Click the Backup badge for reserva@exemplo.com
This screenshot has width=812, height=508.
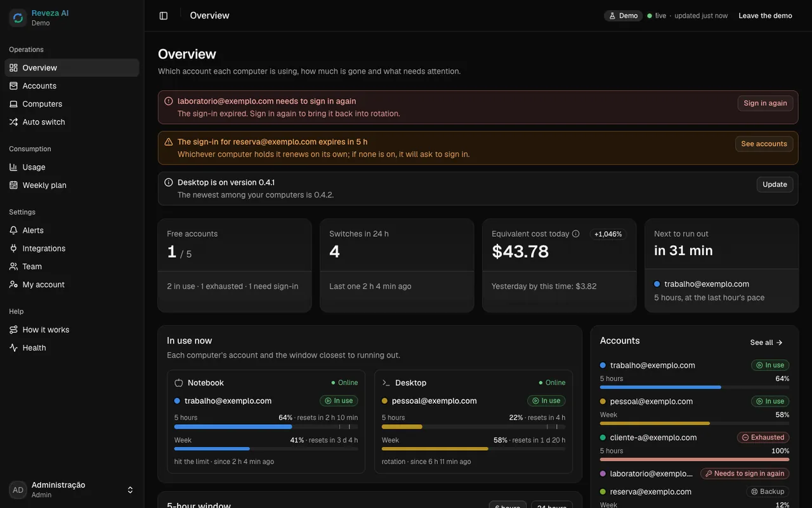[x=768, y=491]
